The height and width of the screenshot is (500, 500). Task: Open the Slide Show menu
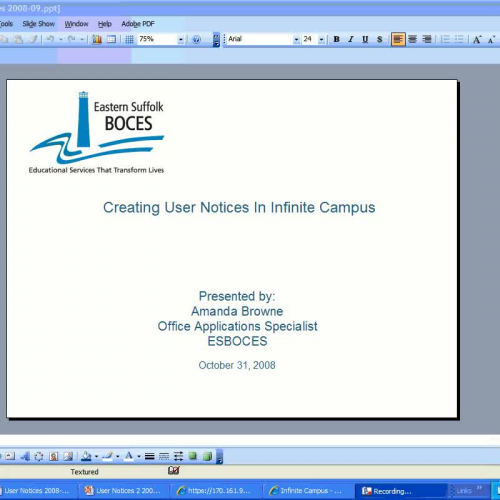click(x=39, y=24)
